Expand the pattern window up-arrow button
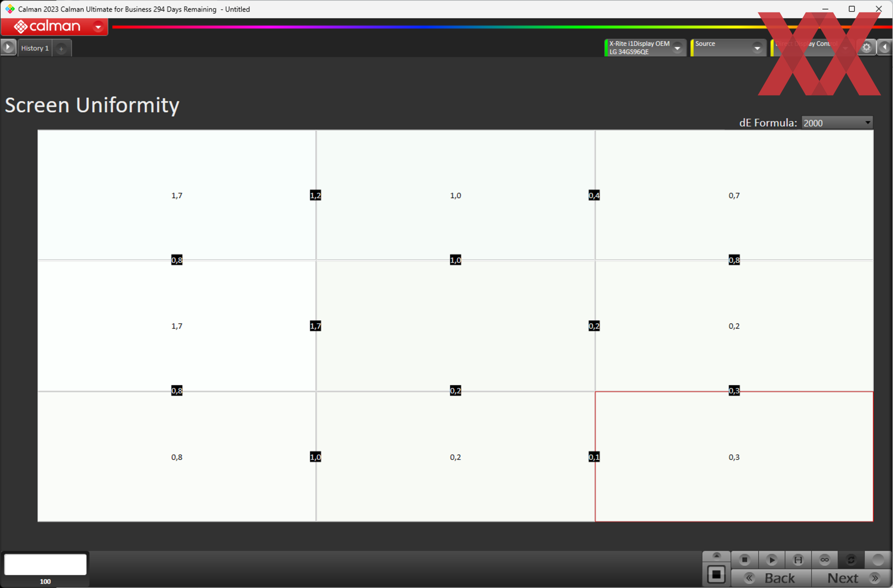Viewport: 893px width, 588px height. 716,556
